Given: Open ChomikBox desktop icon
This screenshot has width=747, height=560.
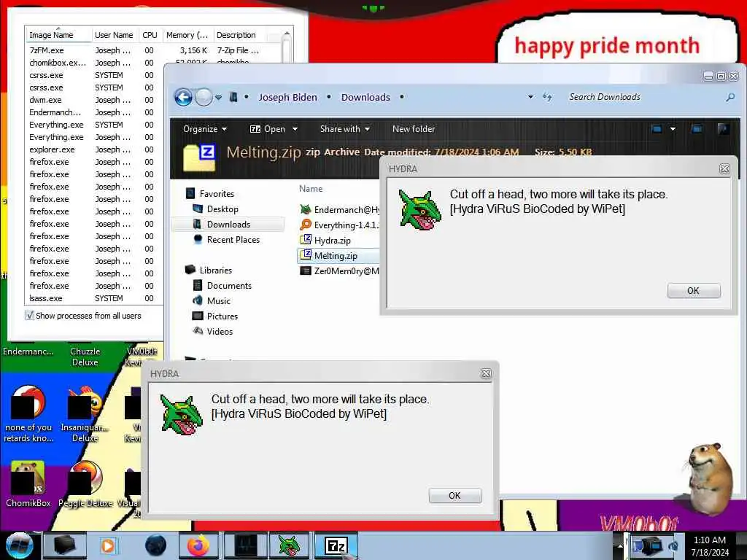Looking at the screenshot, I should (x=28, y=484).
